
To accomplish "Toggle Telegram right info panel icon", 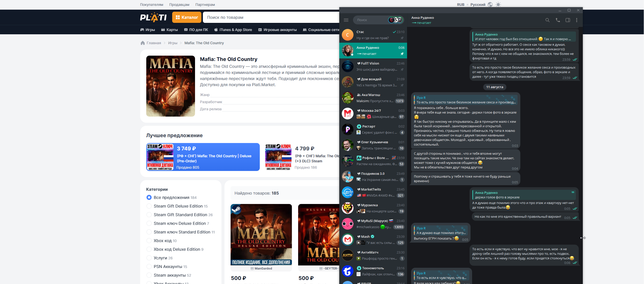I will (x=568, y=20).
